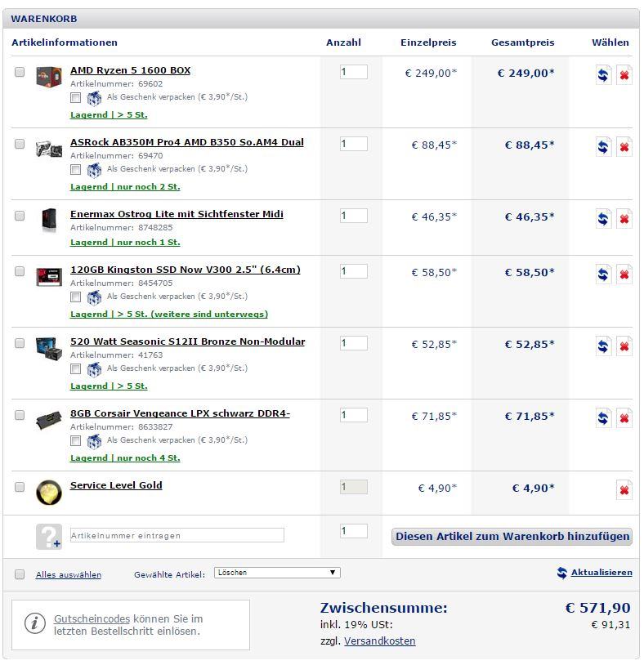
Task: Remove Enermax Ostrog Lite via the red X
Action: [624, 219]
